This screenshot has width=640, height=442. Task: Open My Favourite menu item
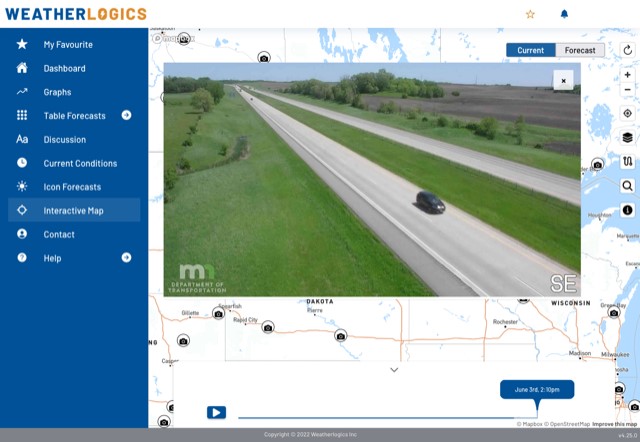74,44
